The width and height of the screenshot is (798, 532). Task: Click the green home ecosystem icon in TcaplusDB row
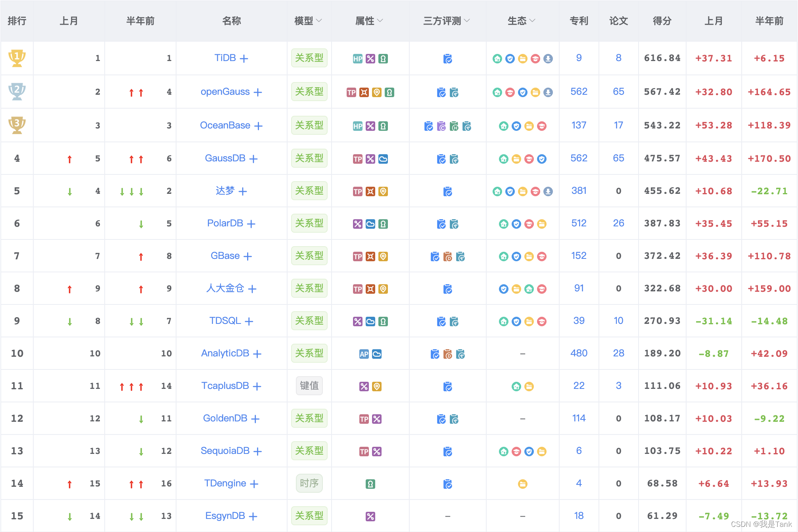[516, 386]
